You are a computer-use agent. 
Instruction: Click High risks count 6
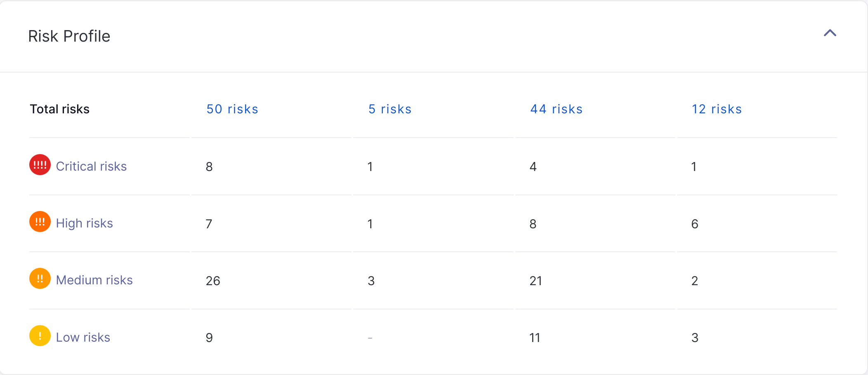tap(695, 224)
